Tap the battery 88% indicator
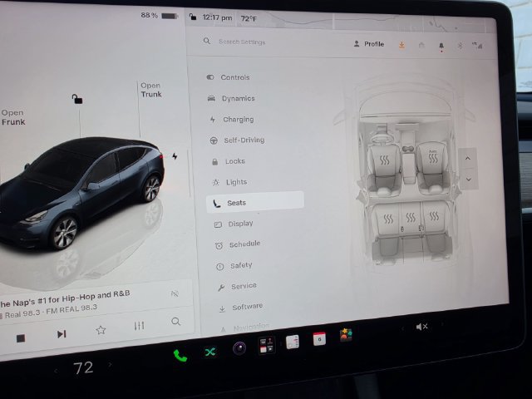This screenshot has width=532, height=399. 159,16
